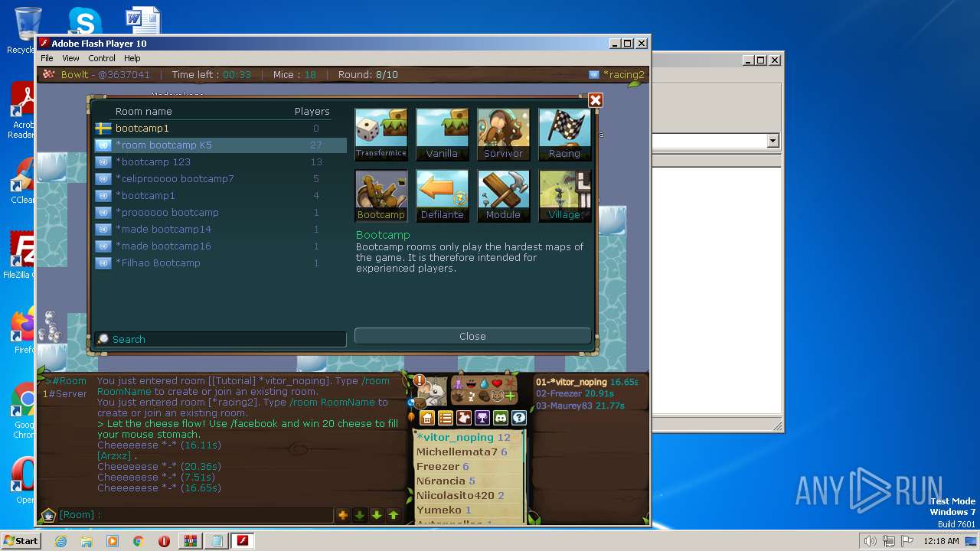Image resolution: width=980 pixels, height=551 pixels.
Task: Select the Vanilla game mode icon
Action: (x=442, y=134)
